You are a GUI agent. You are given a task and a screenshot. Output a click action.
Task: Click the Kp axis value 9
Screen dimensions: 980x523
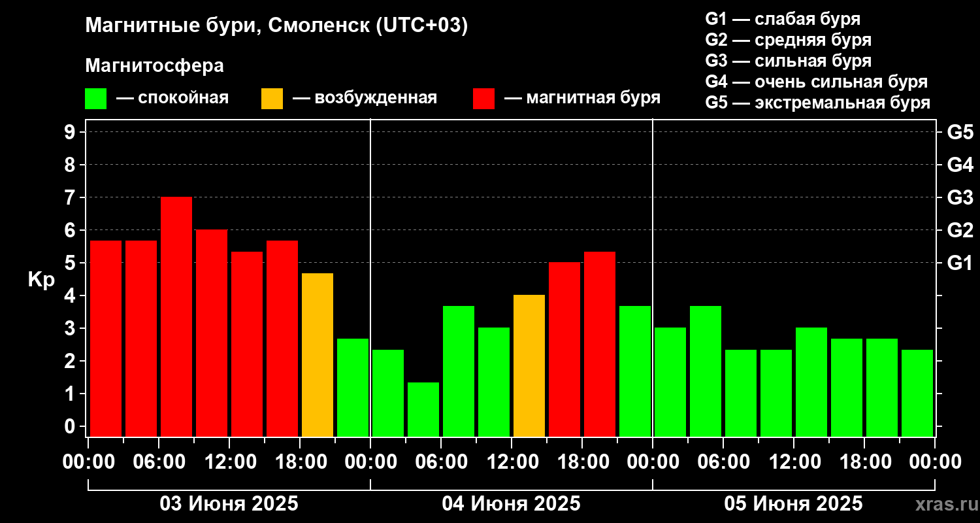(x=71, y=132)
